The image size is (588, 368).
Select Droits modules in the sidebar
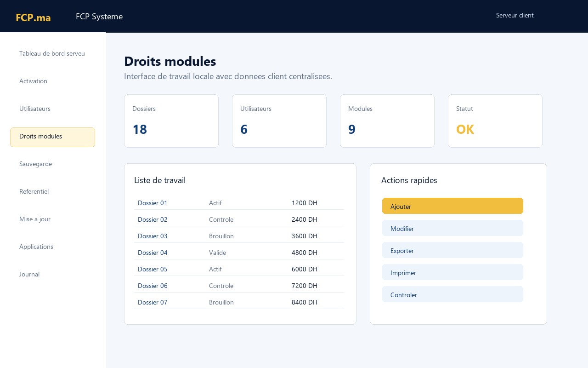tap(52, 137)
